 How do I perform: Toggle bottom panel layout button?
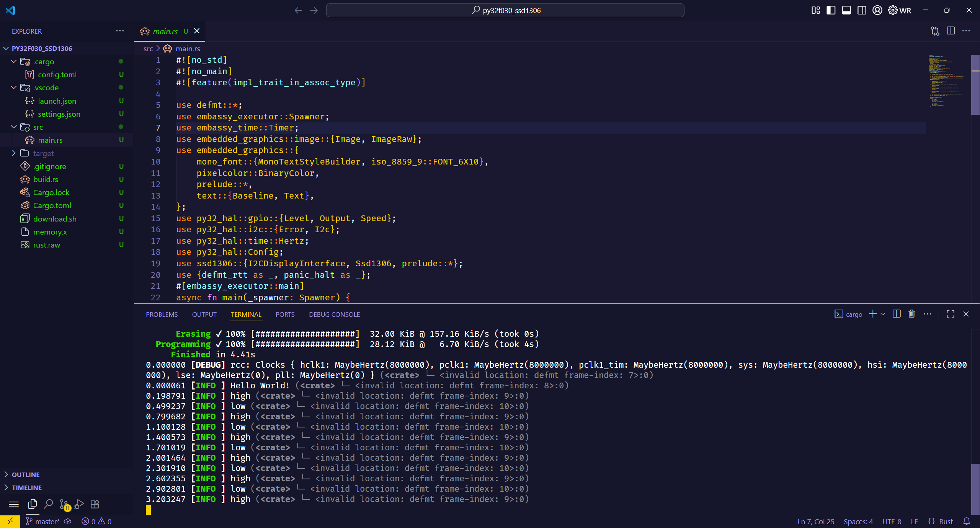point(846,10)
